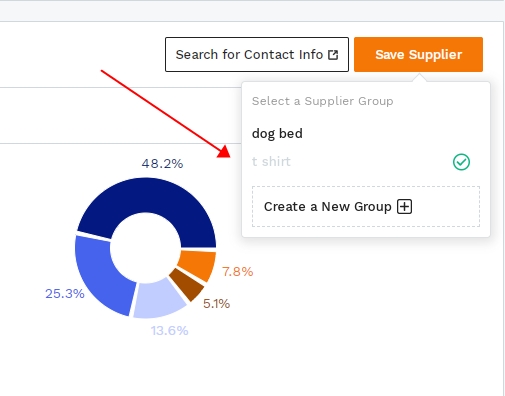Viewport: 505px width, 396px height.
Task: Open Search for Contact Info
Action: (x=257, y=54)
